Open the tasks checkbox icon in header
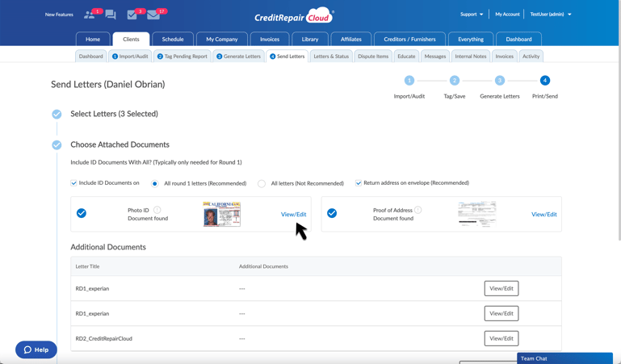 pyautogui.click(x=132, y=15)
